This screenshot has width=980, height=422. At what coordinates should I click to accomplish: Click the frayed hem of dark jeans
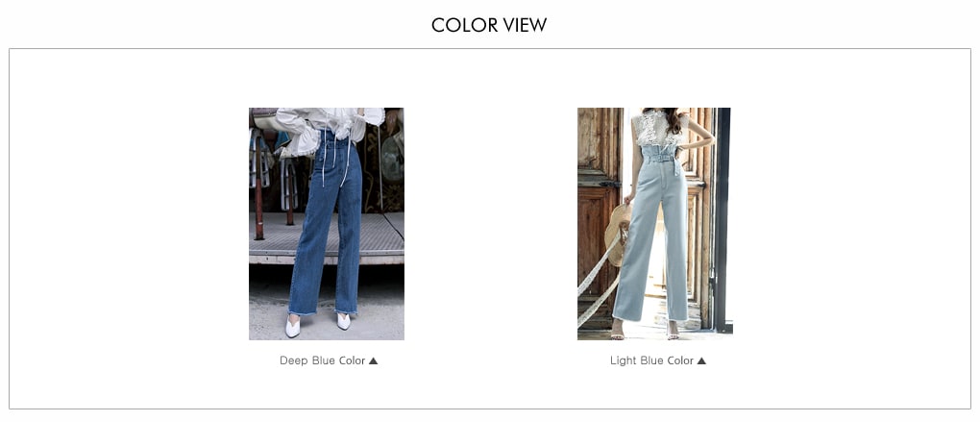[x=323, y=312]
